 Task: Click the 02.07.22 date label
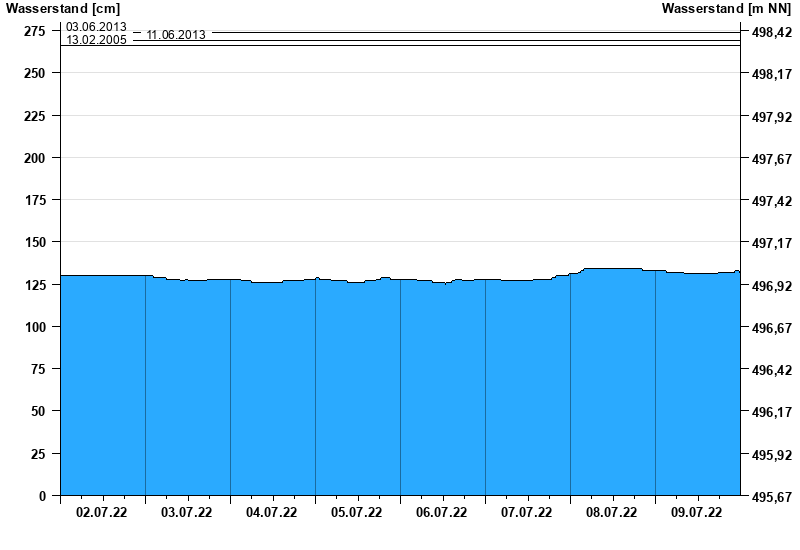tap(102, 513)
